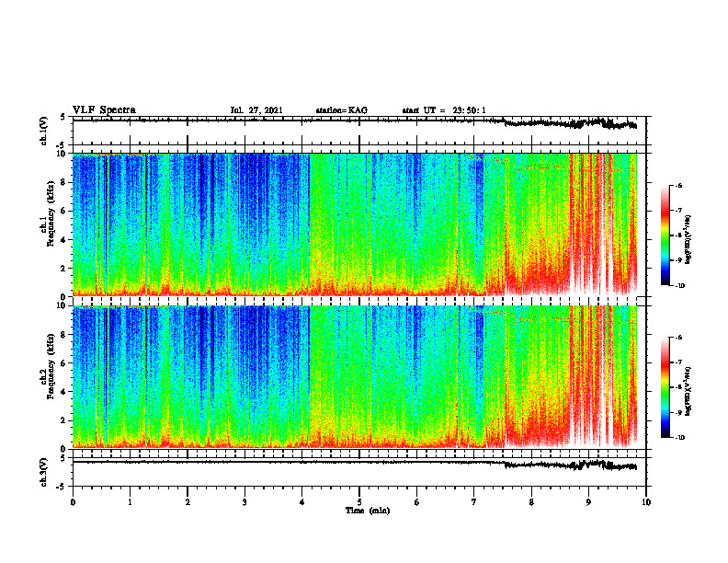Click the "ch.3(V)" axis label
Image resolution: width=728 pixels, height=563 pixels.
[x=44, y=472]
